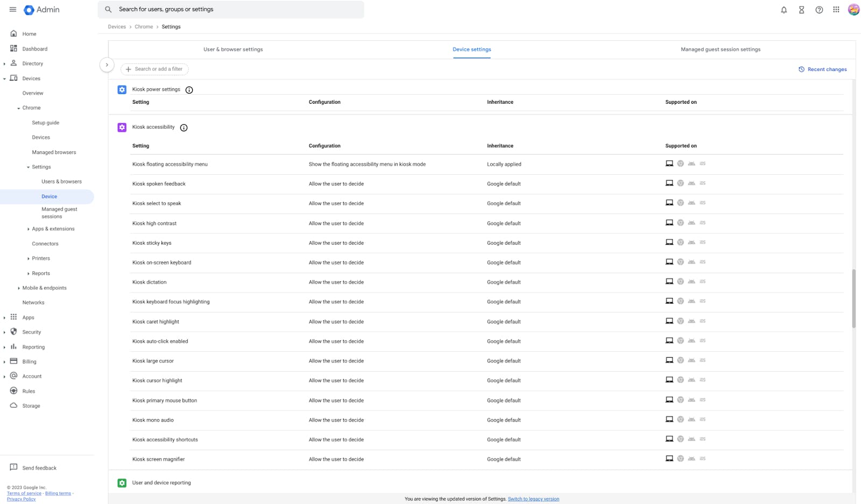
Task: Open the profile avatar menu
Action: tap(853, 9)
